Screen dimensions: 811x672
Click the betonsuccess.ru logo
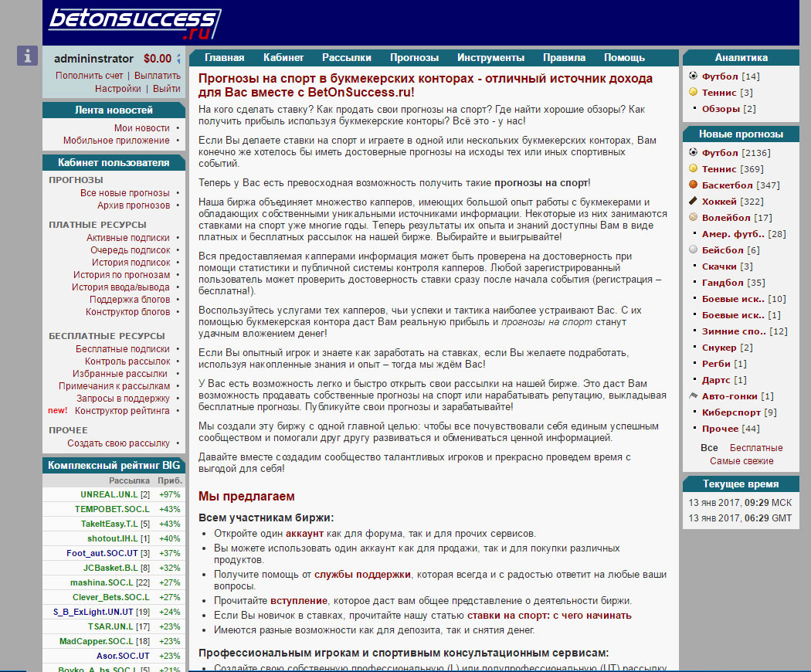click(x=135, y=23)
